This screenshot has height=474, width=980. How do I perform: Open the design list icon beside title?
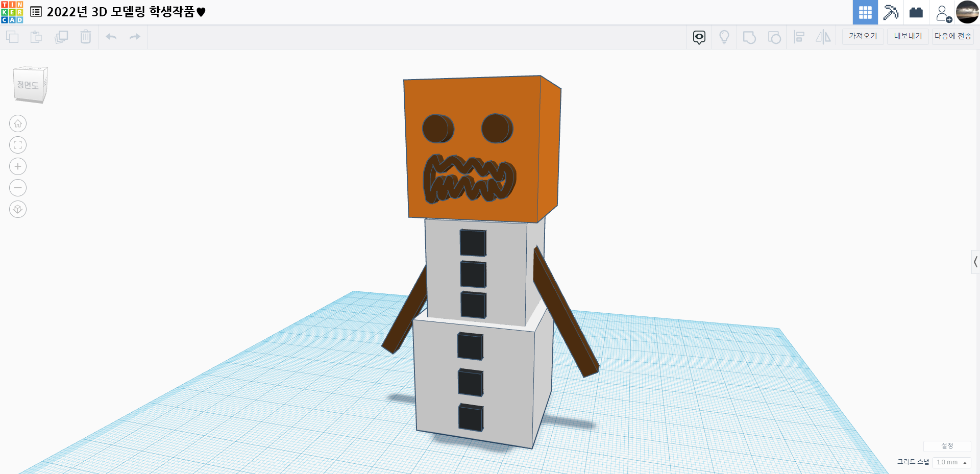(x=36, y=12)
